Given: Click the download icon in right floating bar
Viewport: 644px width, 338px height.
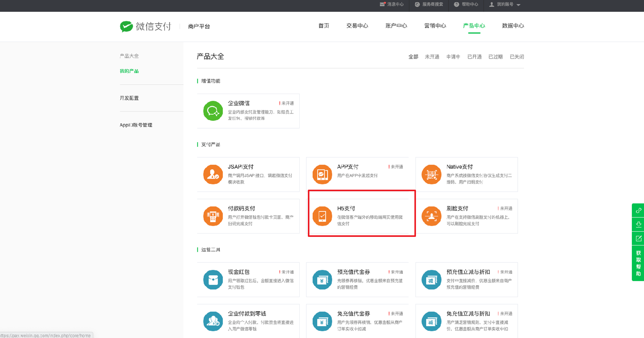Looking at the screenshot, I should 638,224.
